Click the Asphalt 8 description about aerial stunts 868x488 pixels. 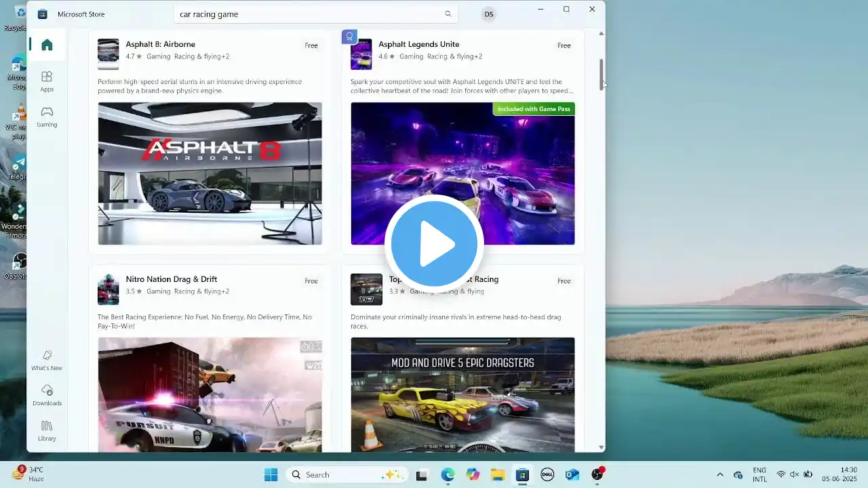(x=200, y=86)
